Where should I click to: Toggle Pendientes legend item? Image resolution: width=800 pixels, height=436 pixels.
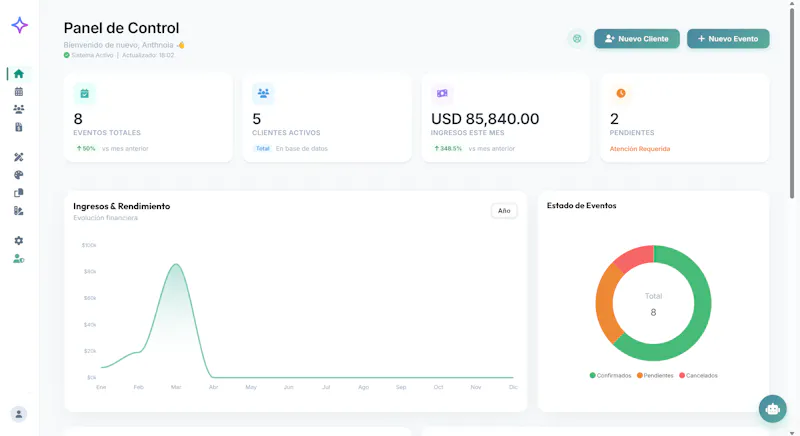655,375
